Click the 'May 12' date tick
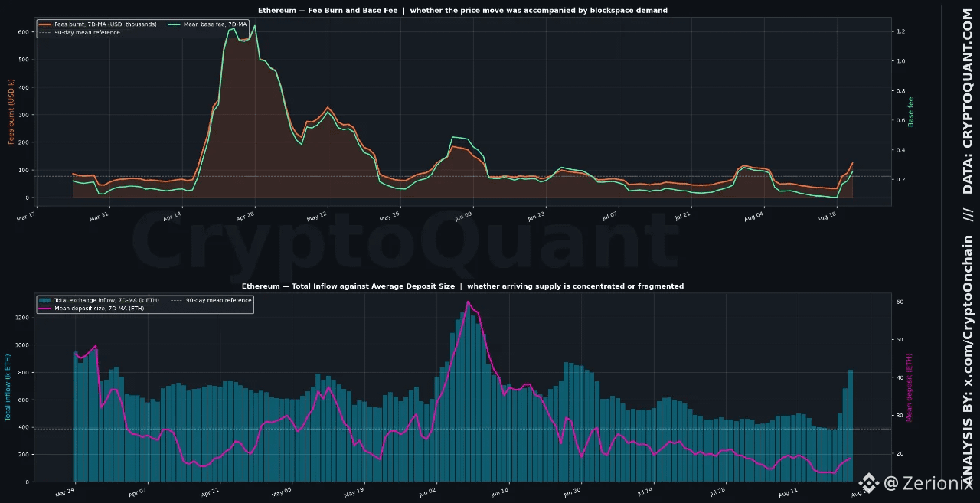 (317, 217)
